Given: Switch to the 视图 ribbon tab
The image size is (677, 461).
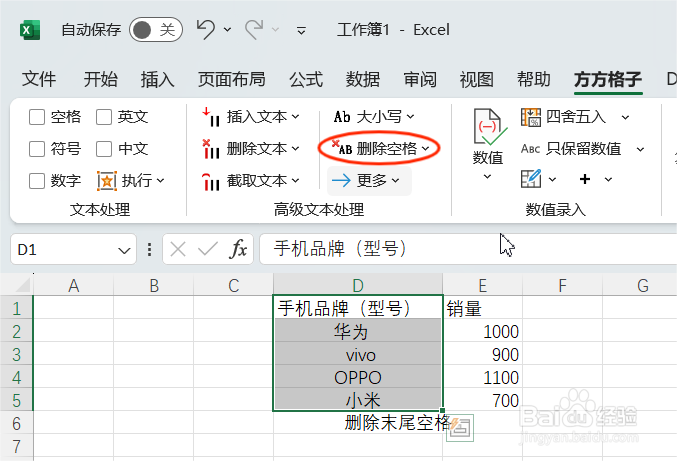Looking at the screenshot, I should coord(477,79).
